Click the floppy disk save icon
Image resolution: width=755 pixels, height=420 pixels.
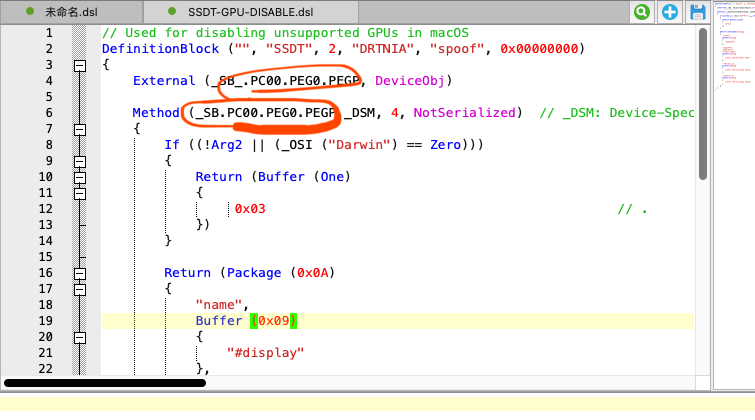pos(725,12)
